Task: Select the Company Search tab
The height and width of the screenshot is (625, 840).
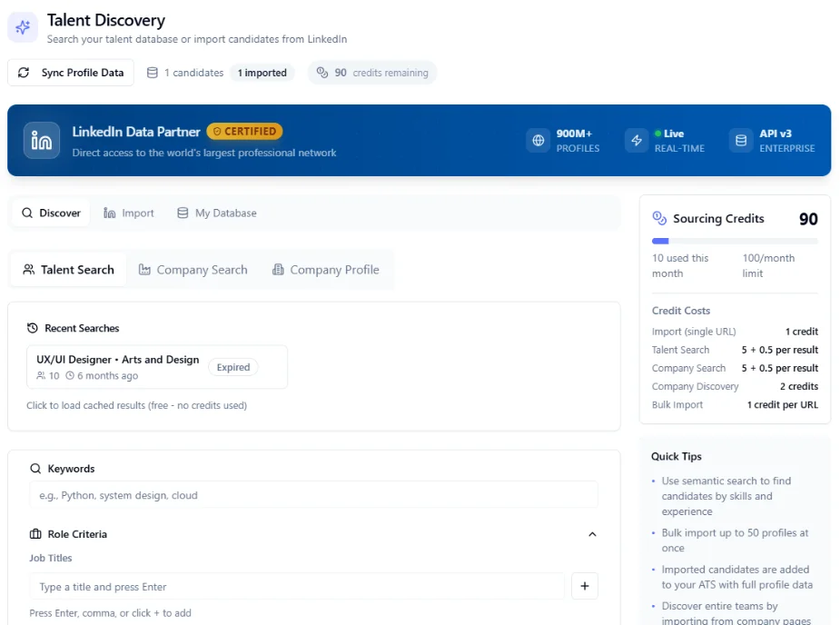Action: (x=193, y=270)
